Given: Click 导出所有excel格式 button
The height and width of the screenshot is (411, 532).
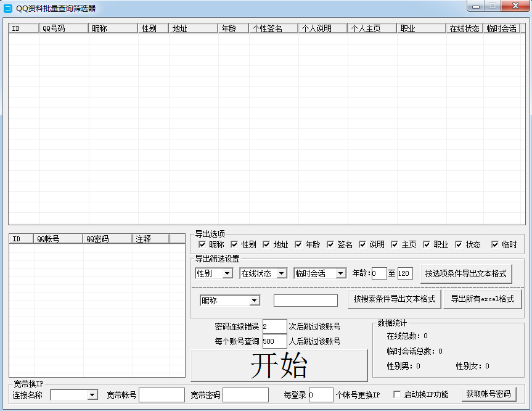Looking at the screenshot, I should 483,299.
